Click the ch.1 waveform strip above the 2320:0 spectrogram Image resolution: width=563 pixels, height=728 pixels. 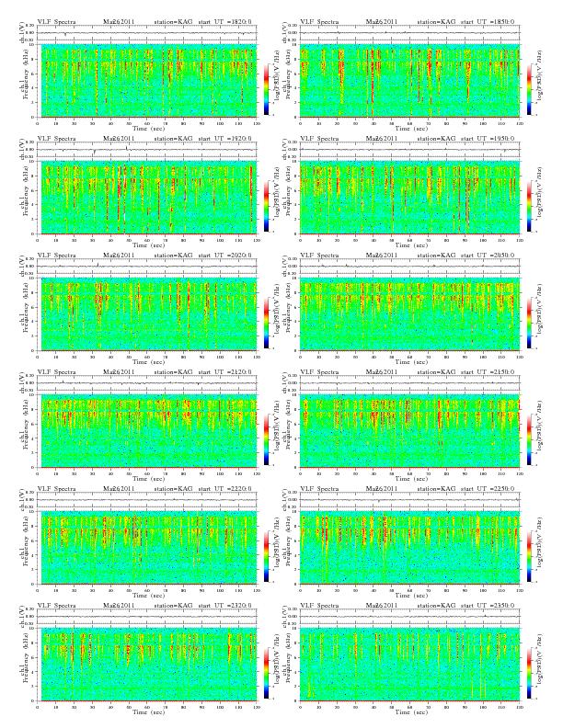coord(147,617)
